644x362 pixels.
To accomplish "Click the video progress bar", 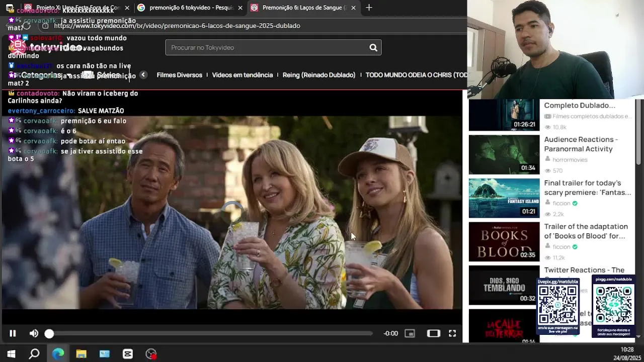I will point(210,333).
